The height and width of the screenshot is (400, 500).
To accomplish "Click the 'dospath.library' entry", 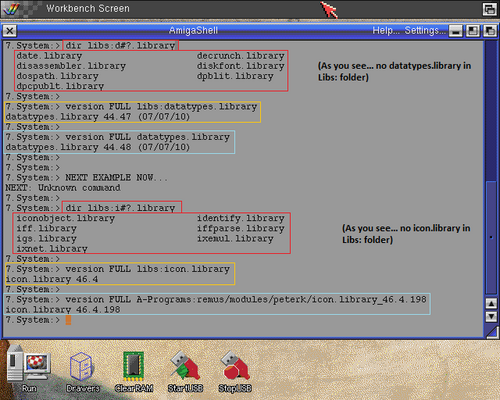I will 58,76.
